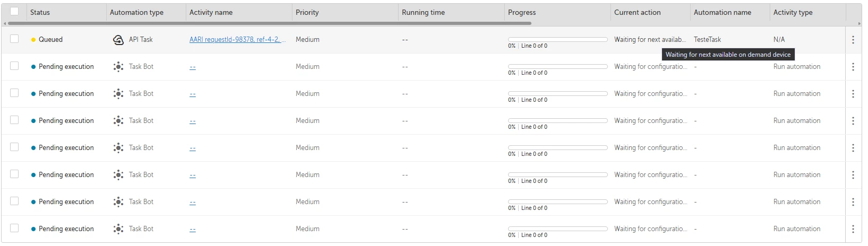Viewport: 868px width, 246px height.
Task: Sort by the Priority column header
Action: point(307,12)
